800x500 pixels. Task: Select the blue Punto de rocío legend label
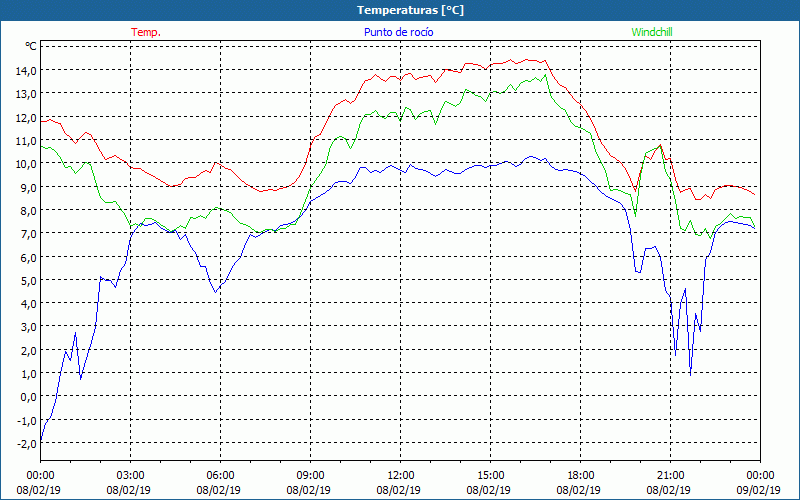(398, 32)
